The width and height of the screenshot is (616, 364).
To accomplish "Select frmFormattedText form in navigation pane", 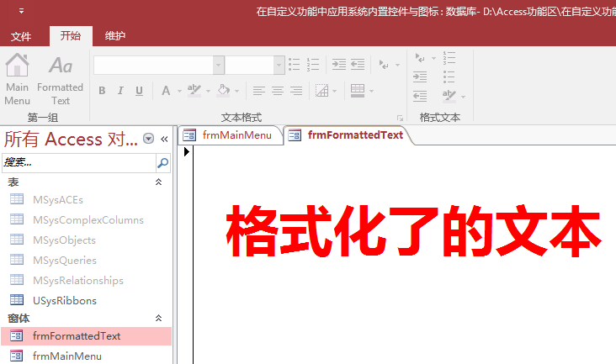I will point(87,336).
